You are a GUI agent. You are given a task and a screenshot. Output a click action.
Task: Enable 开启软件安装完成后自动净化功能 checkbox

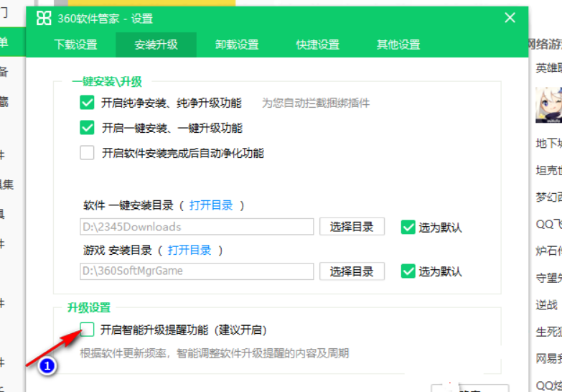[87, 153]
